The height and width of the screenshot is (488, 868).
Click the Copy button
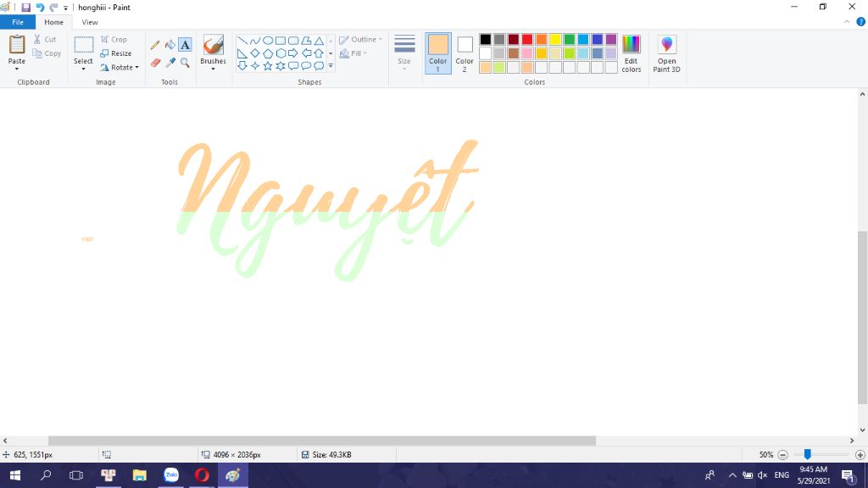pos(47,53)
